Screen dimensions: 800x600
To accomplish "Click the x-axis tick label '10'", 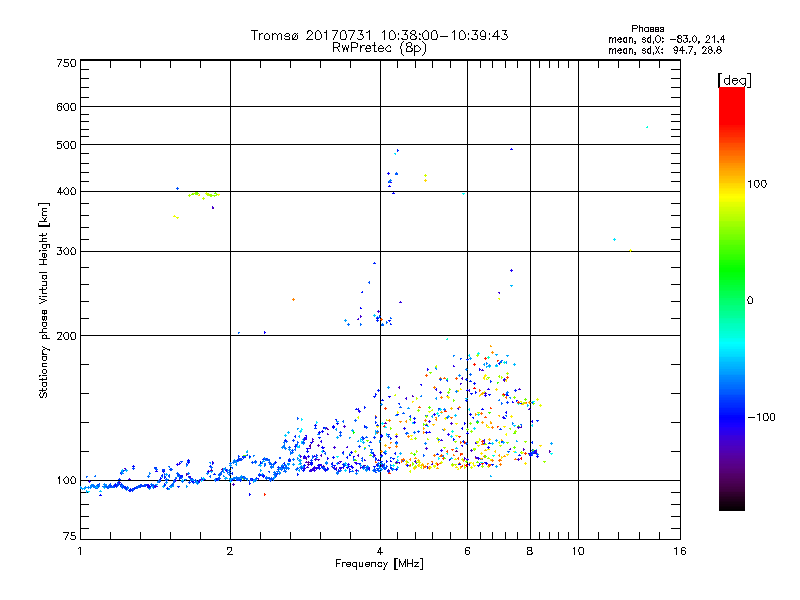I will coord(578,551).
